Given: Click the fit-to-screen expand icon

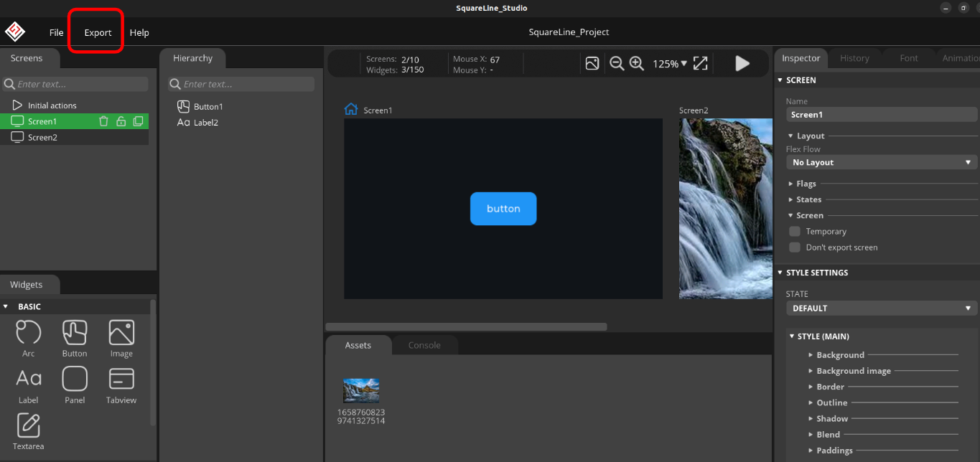Looking at the screenshot, I should [700, 63].
